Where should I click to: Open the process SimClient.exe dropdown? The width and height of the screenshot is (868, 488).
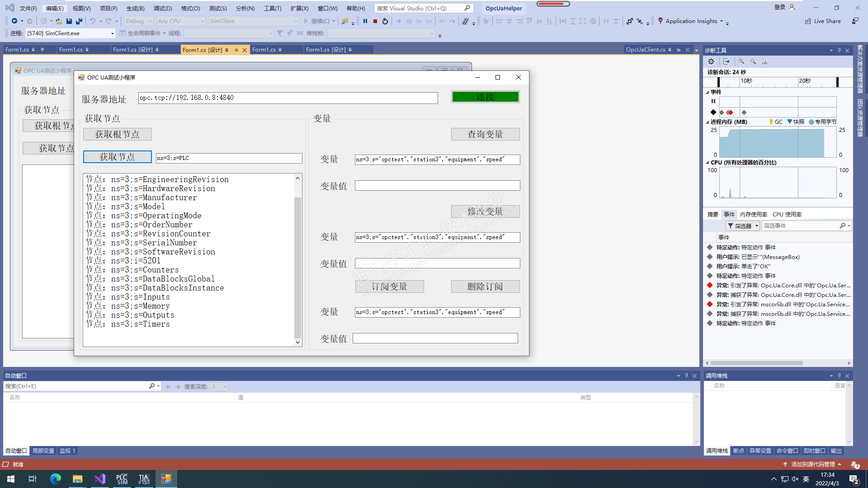(x=113, y=33)
